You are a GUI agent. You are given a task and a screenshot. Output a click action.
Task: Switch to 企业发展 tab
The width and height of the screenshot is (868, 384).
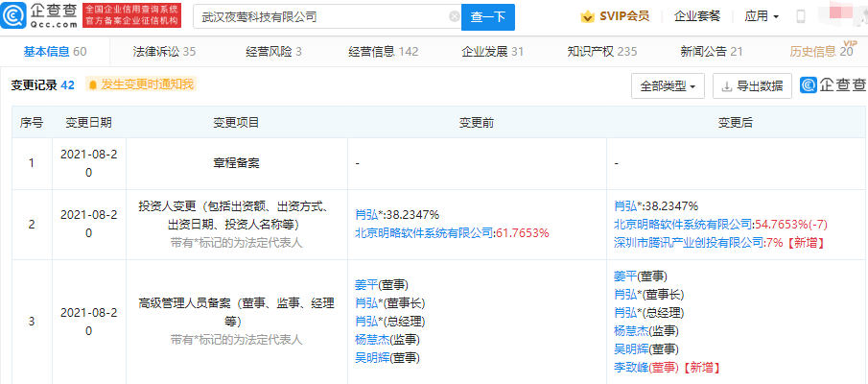point(493,52)
